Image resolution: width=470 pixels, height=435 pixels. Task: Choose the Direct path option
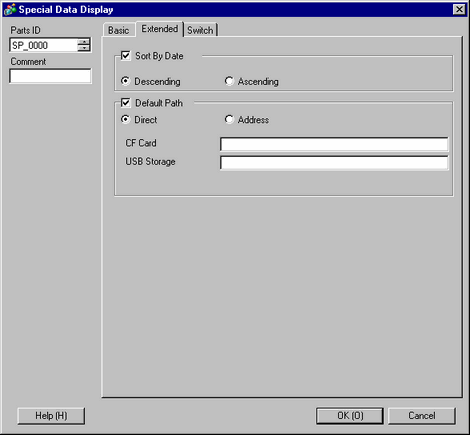(125, 119)
